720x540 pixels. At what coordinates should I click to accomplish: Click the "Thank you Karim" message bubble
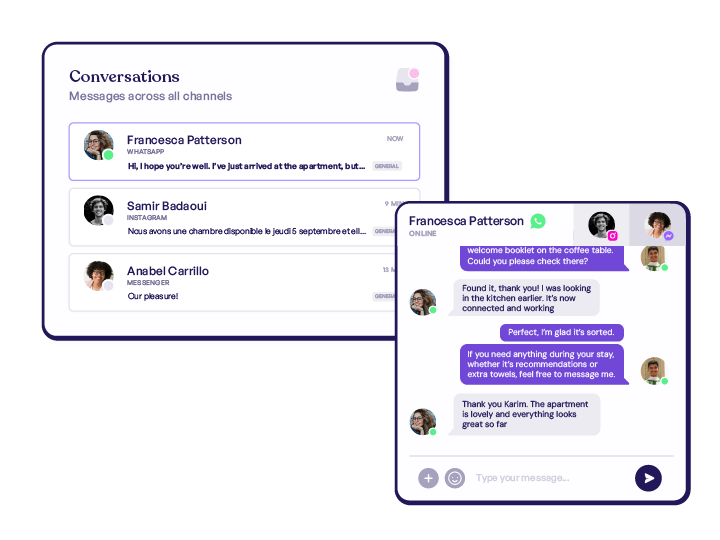(x=524, y=414)
